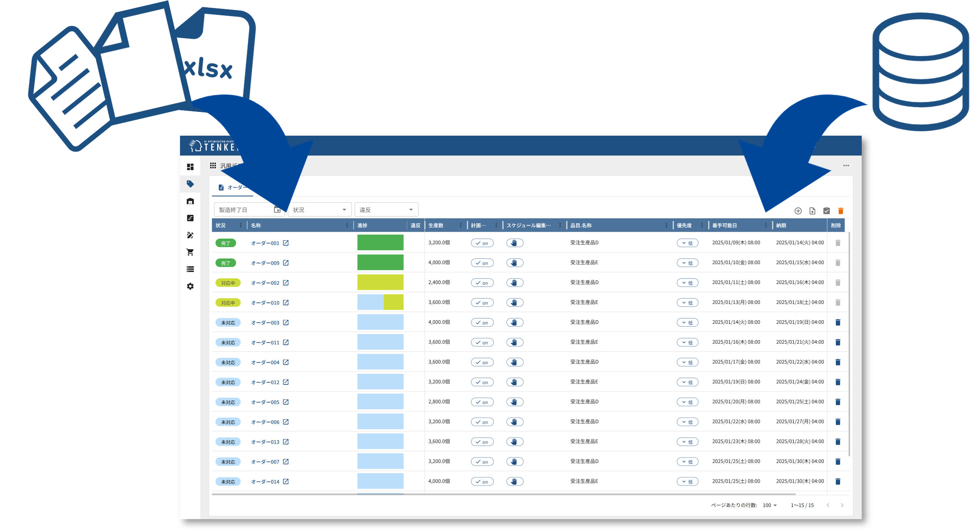Click the orange bulk delete trash icon
This screenshot has height=531, width=980.
click(x=840, y=211)
